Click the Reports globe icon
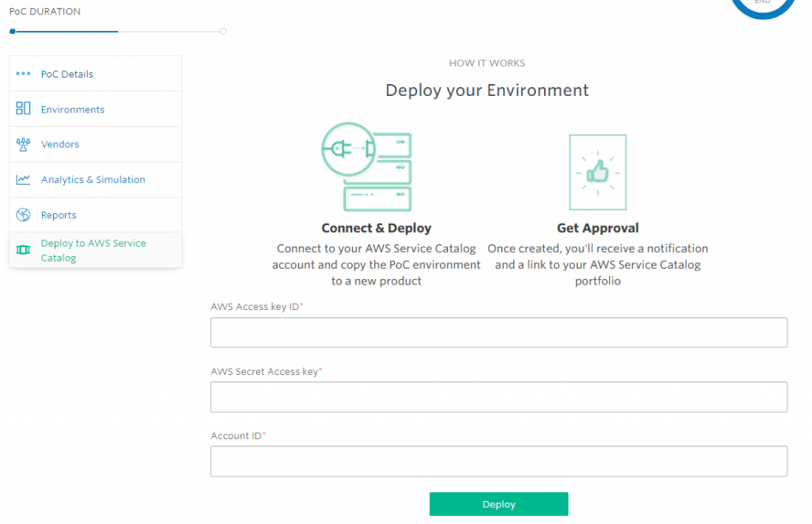The image size is (812, 524). pos(23,214)
